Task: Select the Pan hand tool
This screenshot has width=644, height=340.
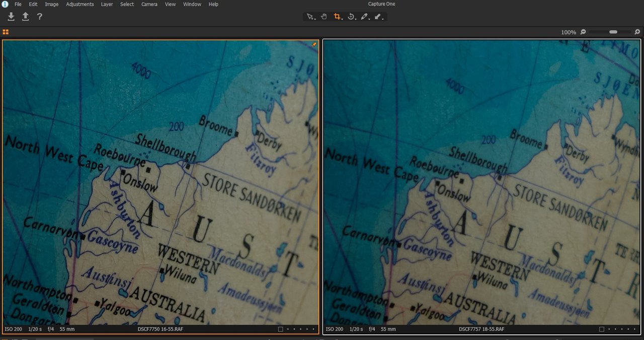Action: pos(324,17)
